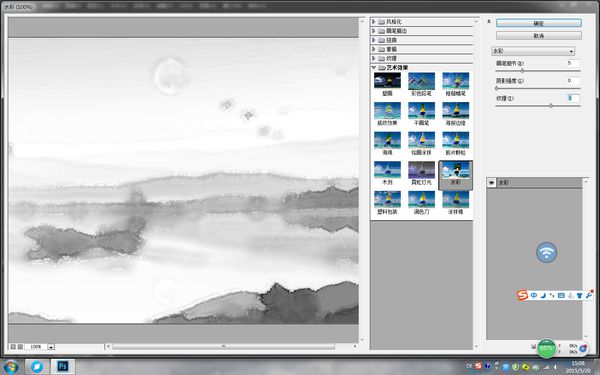Screen dimensions: 600x375
Task: Open the 水彩 filter dropdown list
Action: 533,51
